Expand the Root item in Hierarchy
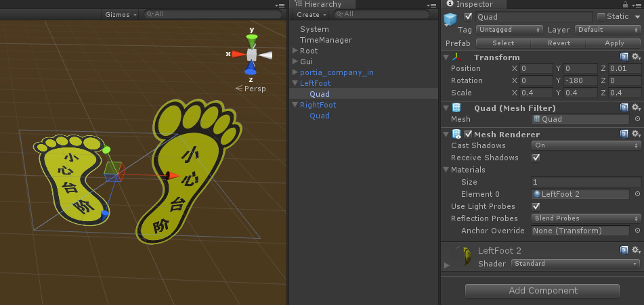The image size is (644, 305). 295,51
